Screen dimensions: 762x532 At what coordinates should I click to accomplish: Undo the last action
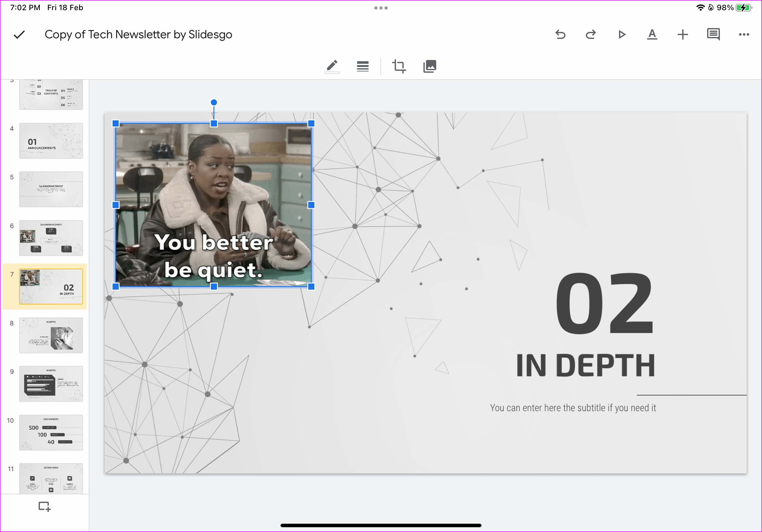pyautogui.click(x=560, y=34)
